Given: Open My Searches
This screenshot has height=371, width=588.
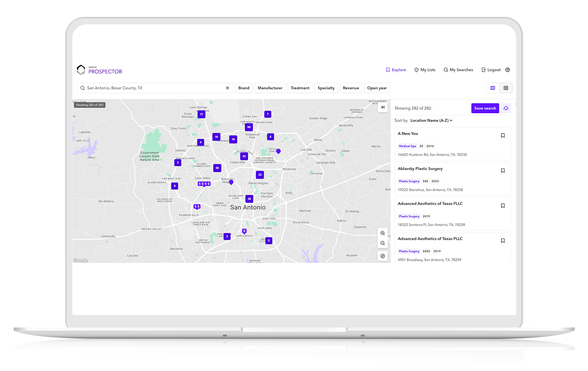Looking at the screenshot, I should (x=458, y=70).
